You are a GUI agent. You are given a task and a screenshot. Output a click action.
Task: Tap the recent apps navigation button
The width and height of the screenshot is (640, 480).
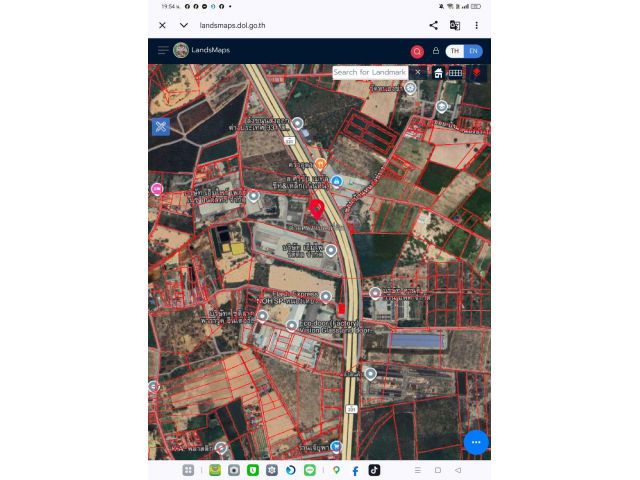[x=418, y=470]
